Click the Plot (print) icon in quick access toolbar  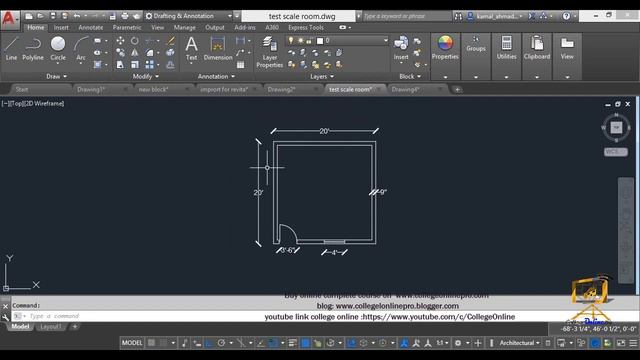[125, 16]
